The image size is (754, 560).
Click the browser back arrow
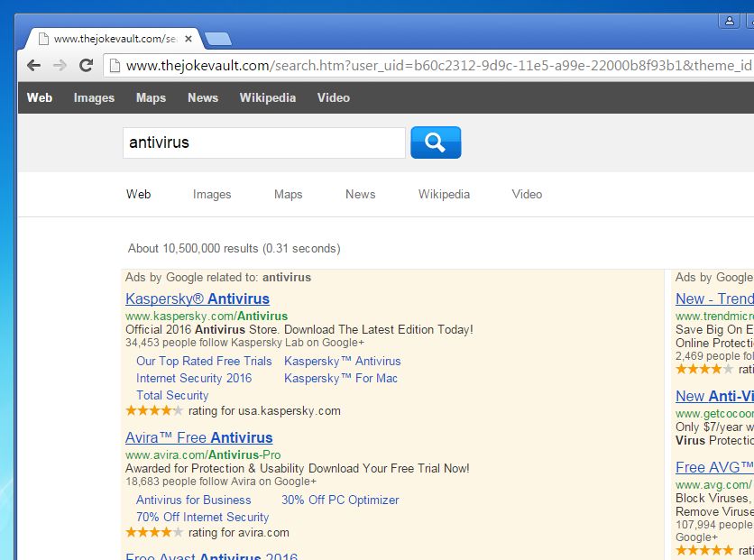tap(33, 65)
